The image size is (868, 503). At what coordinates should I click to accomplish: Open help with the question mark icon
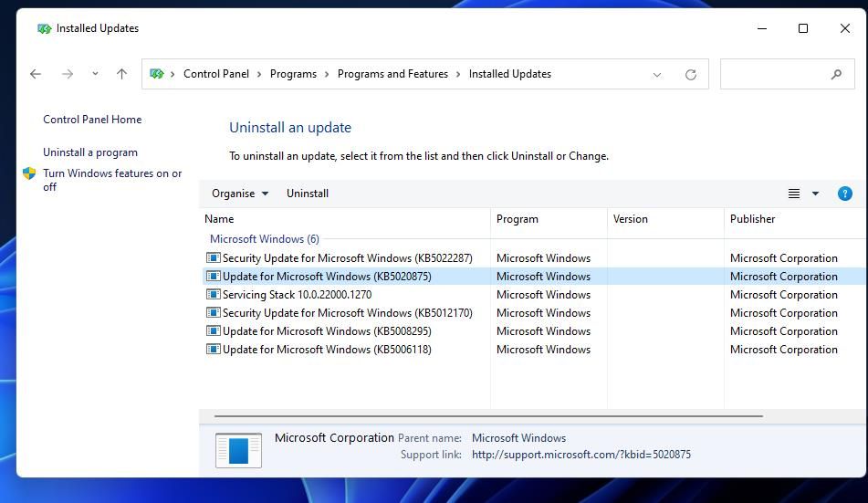coord(845,194)
